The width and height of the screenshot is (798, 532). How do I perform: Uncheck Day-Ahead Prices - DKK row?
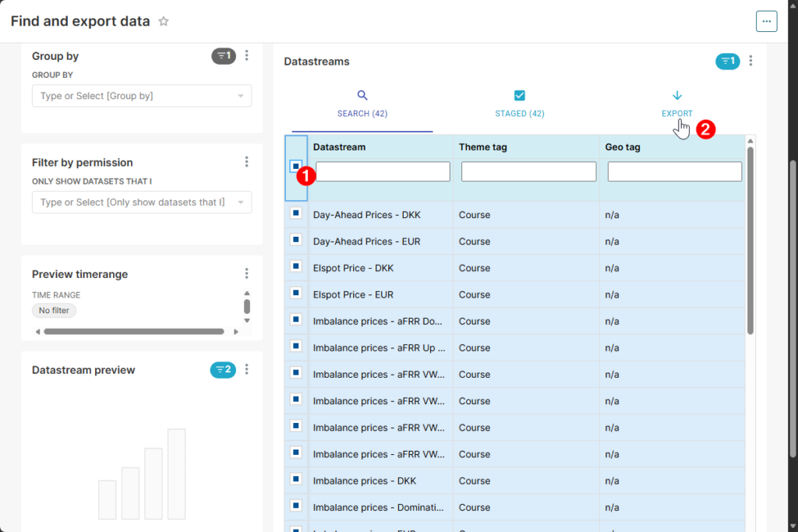click(295, 213)
